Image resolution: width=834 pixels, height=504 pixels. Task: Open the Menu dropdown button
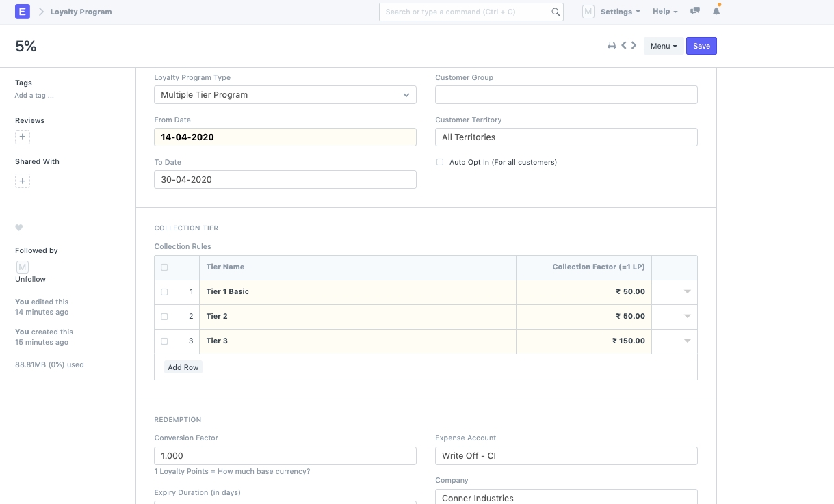point(663,46)
